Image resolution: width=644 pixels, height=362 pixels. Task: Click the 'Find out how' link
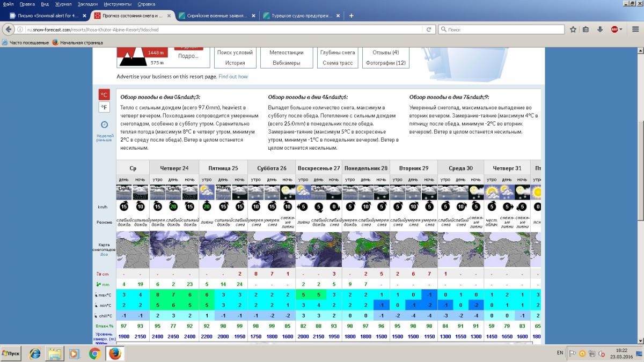(233, 77)
